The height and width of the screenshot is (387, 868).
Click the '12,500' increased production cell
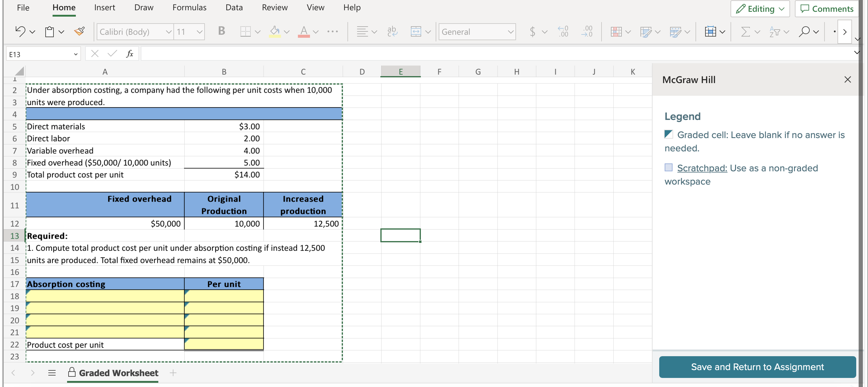pyautogui.click(x=303, y=223)
